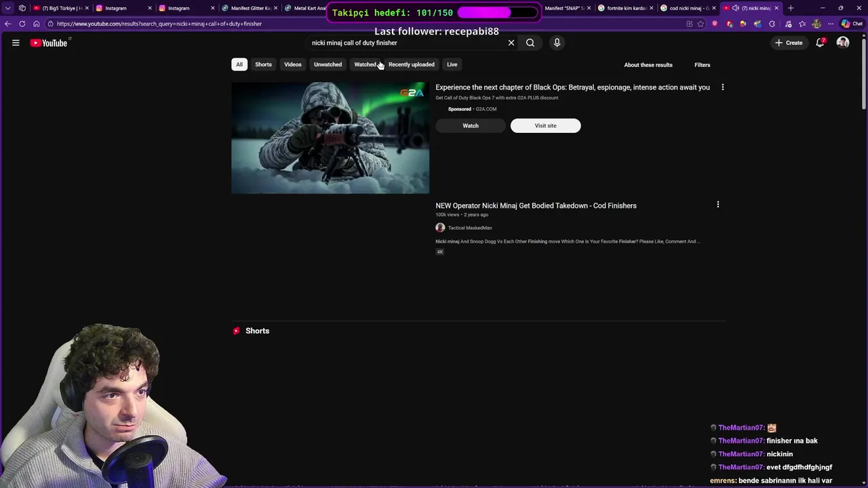Open the Filters panel
Image resolution: width=868 pixels, height=488 pixels.
(703, 65)
